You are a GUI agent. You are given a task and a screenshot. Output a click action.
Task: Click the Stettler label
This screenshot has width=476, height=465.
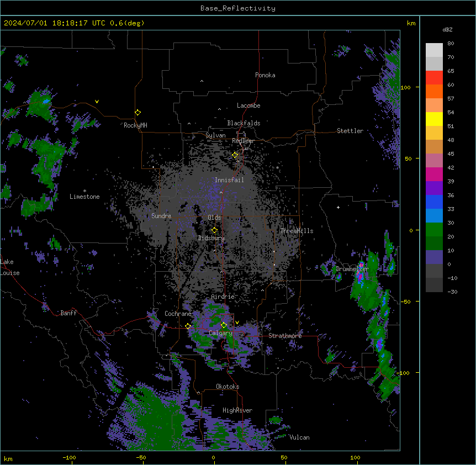tap(350, 131)
